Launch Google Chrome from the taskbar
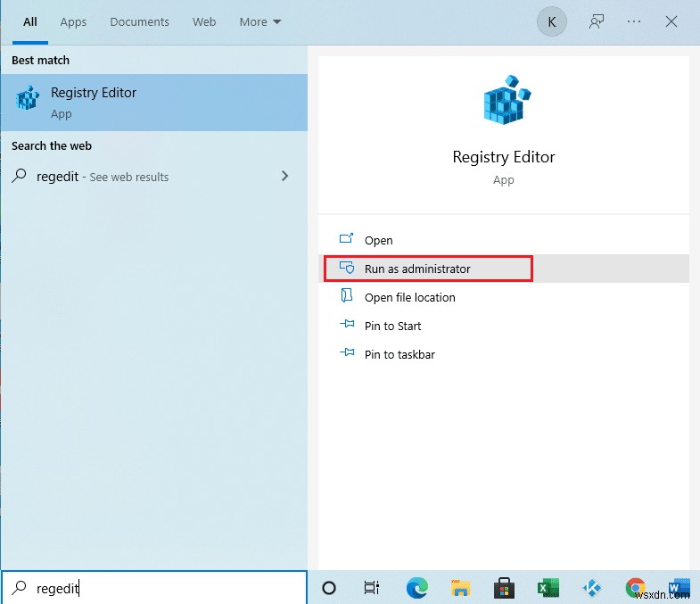 635,588
